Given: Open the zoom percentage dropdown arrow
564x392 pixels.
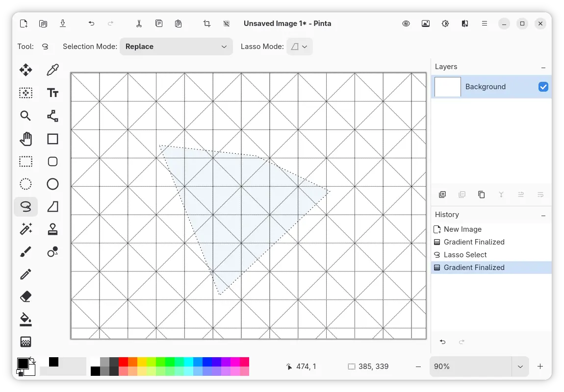Looking at the screenshot, I should (x=520, y=367).
